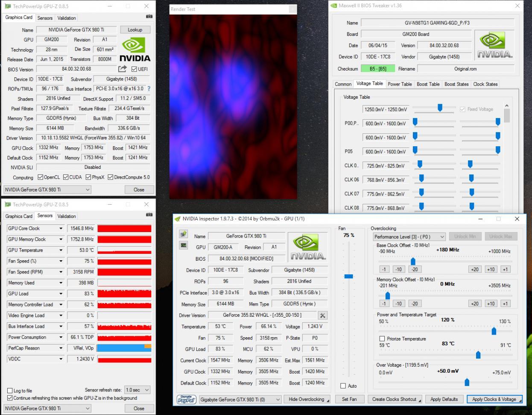Click the vertical Fan speed slider handle

tap(349, 277)
